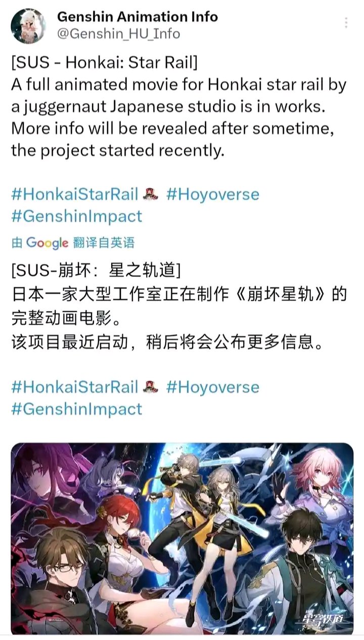Screen dimensions: 364x640
Task: Open #Hoyoverse hashtag in the English tweet
Action: point(212,194)
